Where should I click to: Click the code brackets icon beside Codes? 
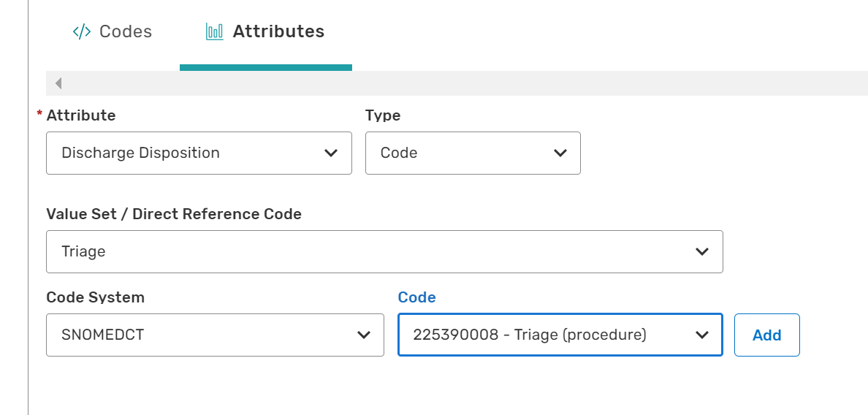pyautogui.click(x=81, y=32)
